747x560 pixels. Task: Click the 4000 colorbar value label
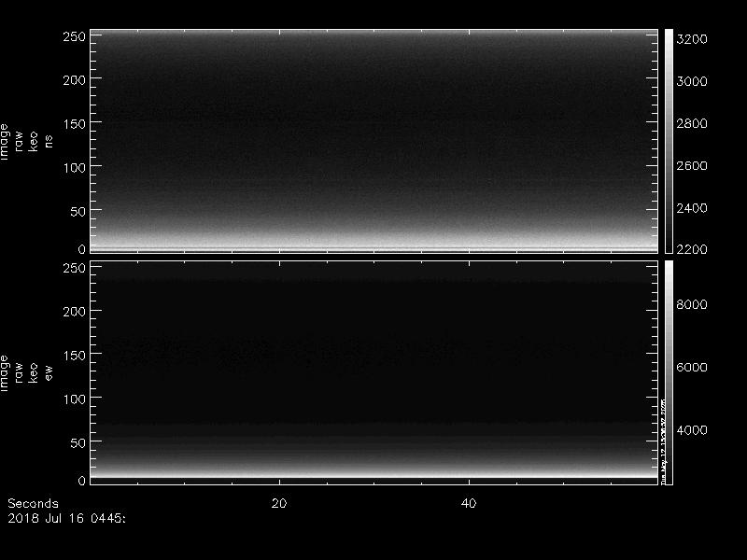[692, 430]
